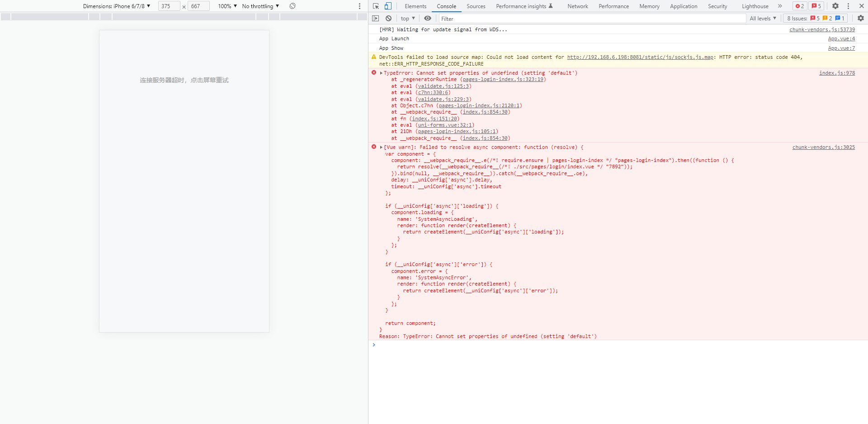
Task: Click the server timeout retry message
Action: click(184, 80)
